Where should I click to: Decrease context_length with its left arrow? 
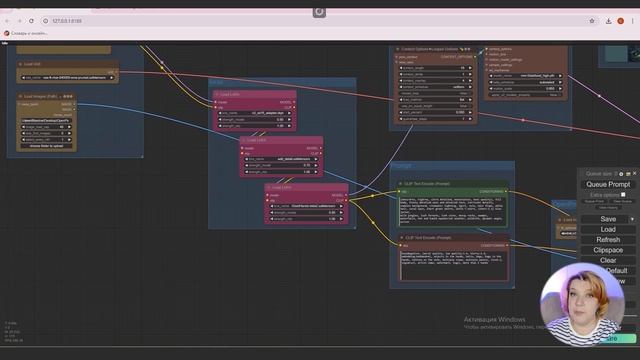pos(401,68)
